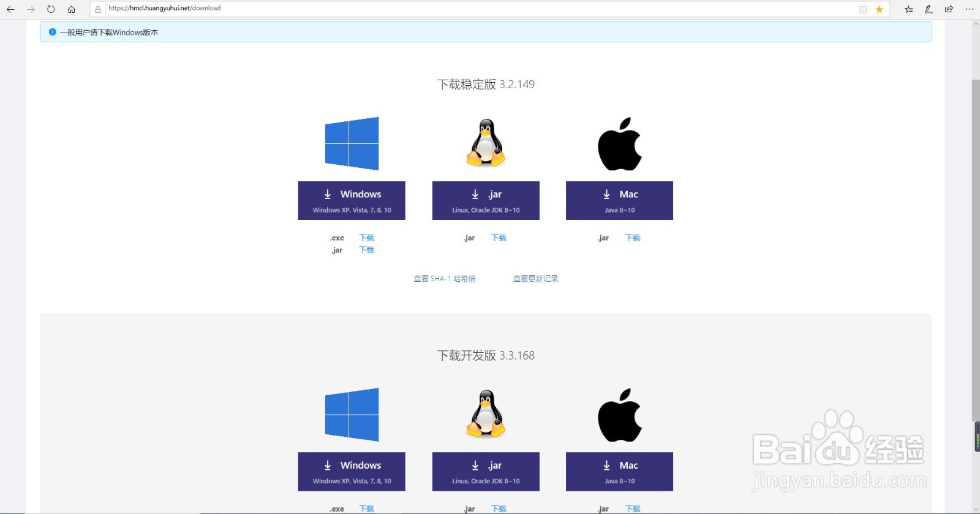Click stable Linux .jar download link

[x=499, y=238]
